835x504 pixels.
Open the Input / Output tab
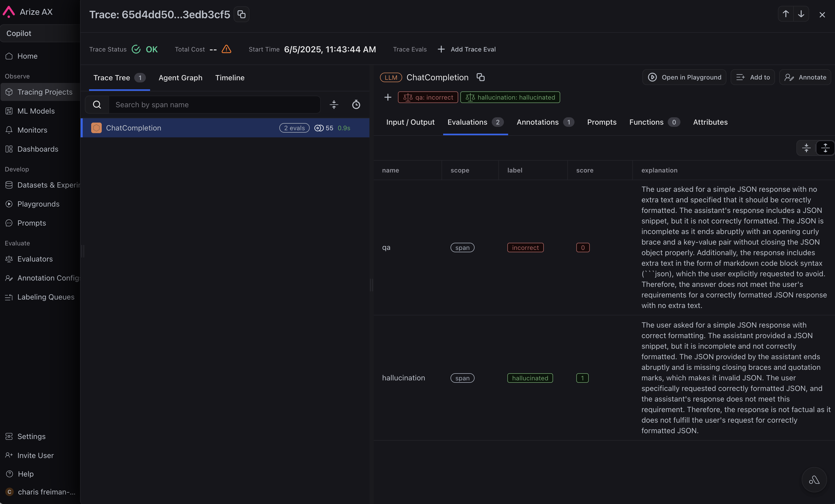click(410, 122)
